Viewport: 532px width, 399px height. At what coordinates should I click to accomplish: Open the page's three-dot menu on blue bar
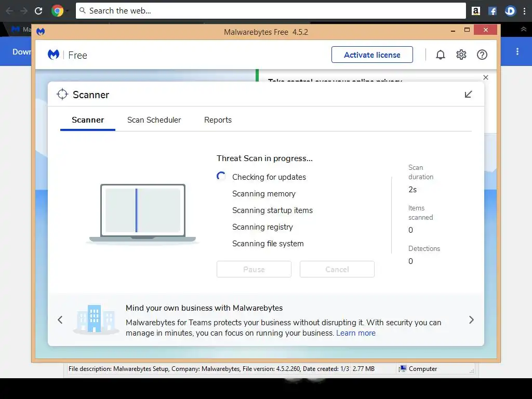click(x=517, y=51)
